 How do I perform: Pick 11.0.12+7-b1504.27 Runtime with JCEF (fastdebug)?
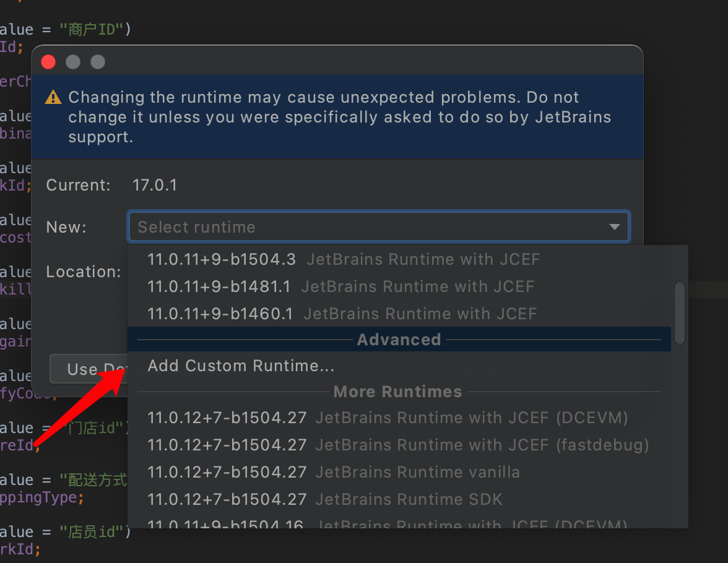tap(399, 445)
